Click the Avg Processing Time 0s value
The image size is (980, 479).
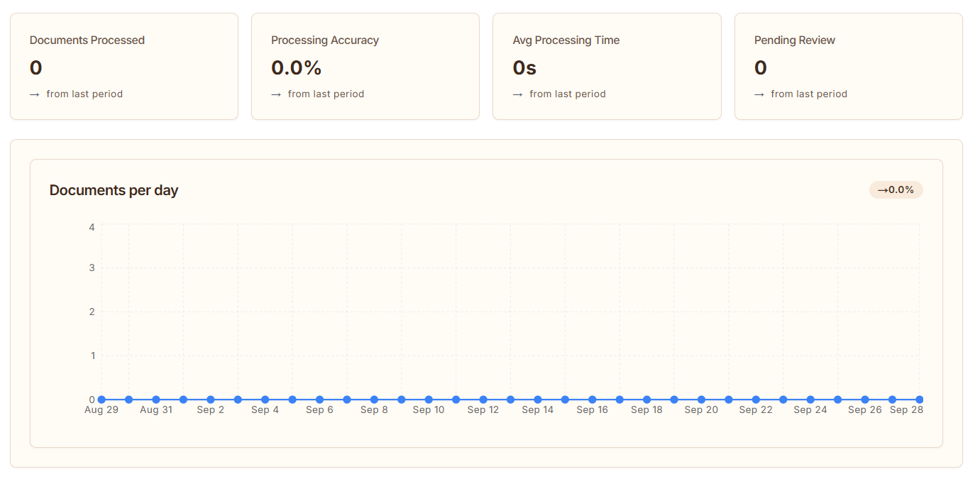524,68
